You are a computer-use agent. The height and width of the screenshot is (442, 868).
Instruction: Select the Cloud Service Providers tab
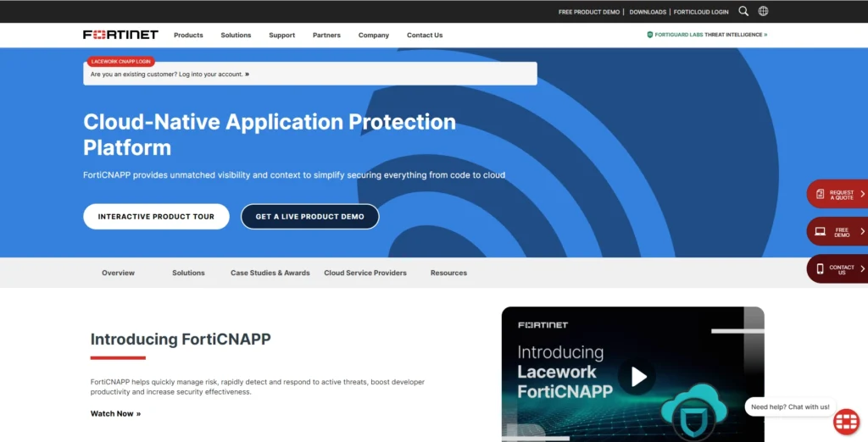[365, 273]
